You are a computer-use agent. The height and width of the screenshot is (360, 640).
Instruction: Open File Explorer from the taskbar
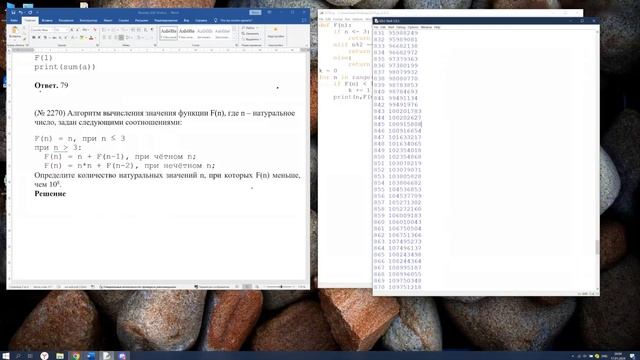pos(60,356)
